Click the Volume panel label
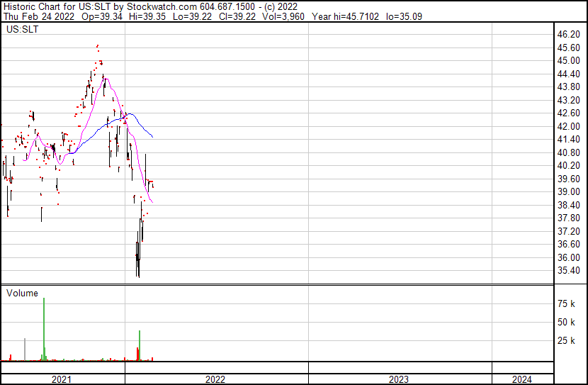588x385 pixels. [22, 293]
